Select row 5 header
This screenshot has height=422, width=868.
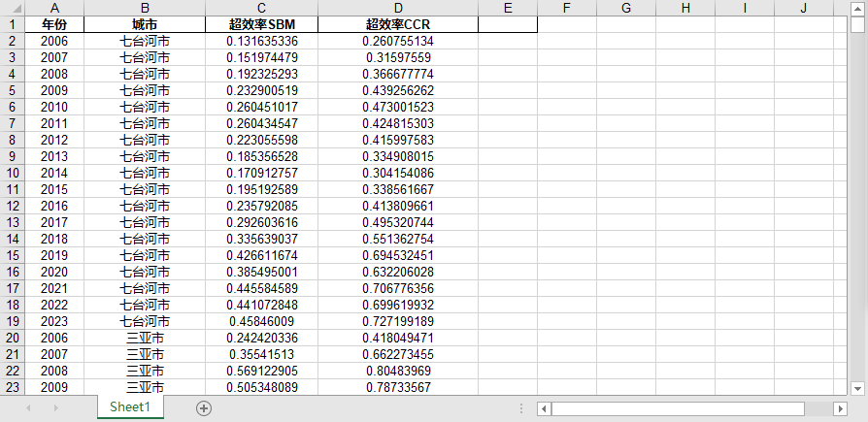coord(13,90)
